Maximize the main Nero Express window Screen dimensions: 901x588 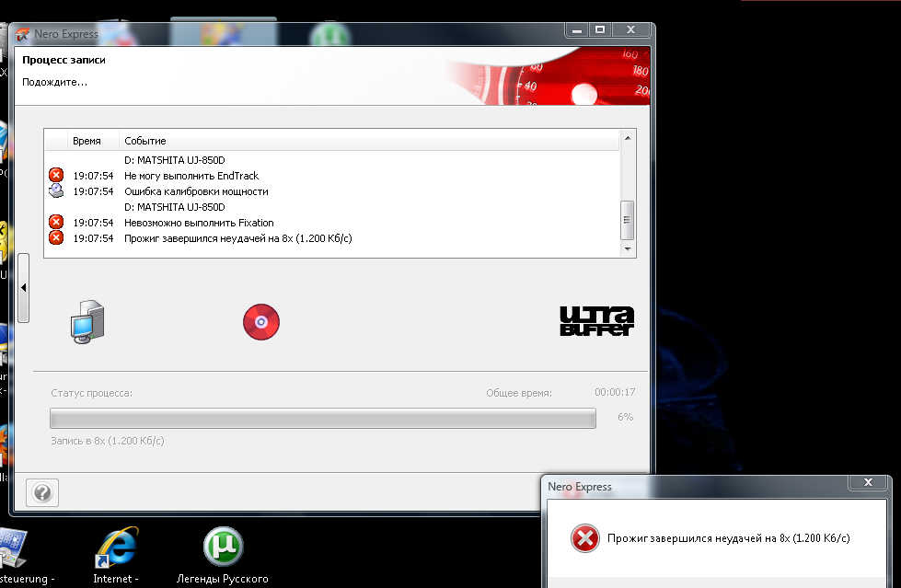coord(600,29)
